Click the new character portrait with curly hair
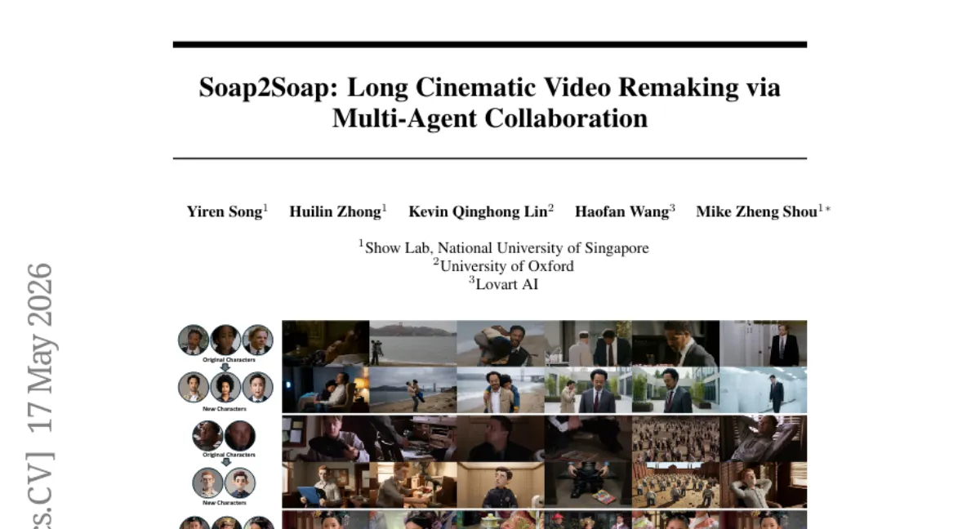Image resolution: width=980 pixels, height=529 pixels. 225,387
